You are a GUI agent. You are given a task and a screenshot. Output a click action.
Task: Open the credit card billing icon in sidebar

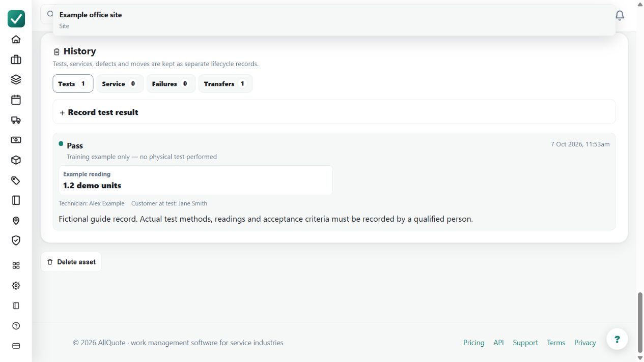(x=16, y=346)
